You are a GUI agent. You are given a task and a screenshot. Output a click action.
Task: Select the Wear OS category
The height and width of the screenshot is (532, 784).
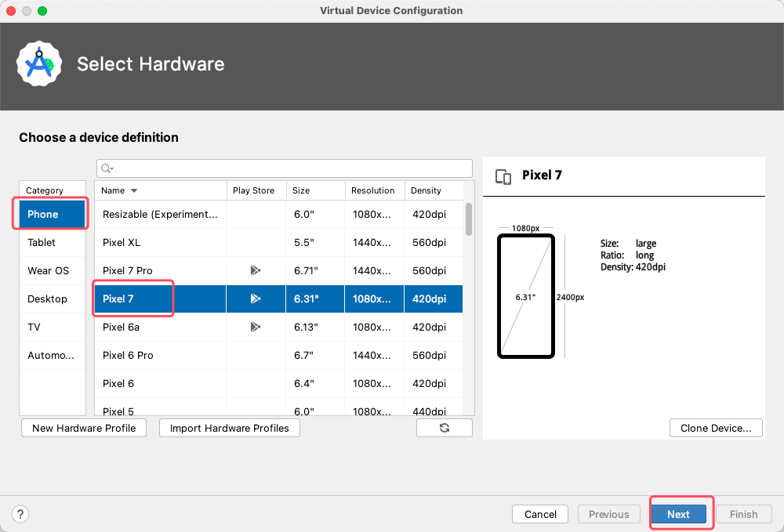[x=52, y=271]
